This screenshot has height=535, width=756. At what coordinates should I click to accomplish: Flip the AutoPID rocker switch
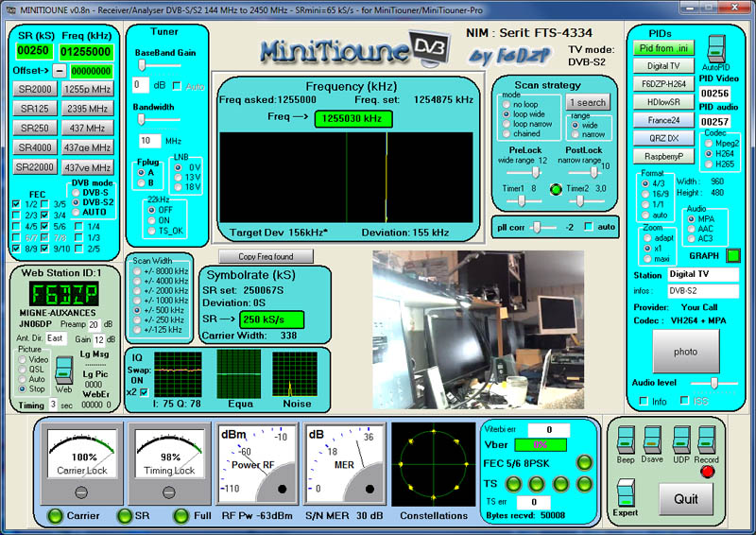click(x=716, y=49)
